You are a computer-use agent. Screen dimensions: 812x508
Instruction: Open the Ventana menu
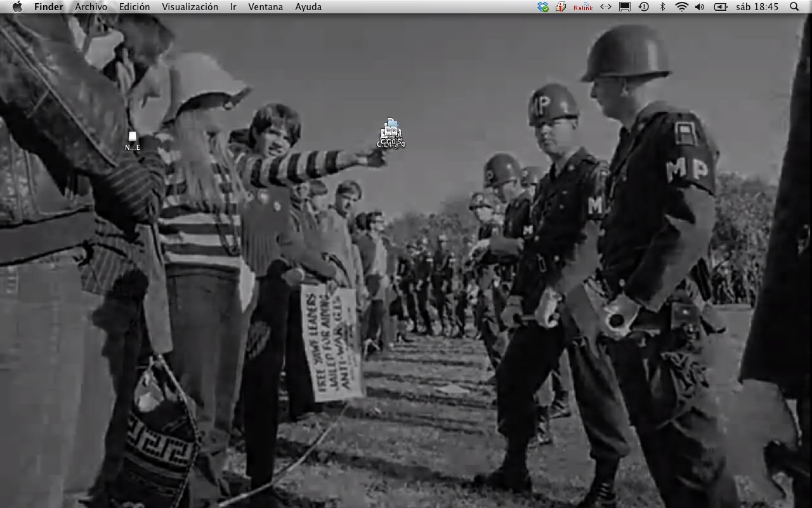(x=266, y=7)
